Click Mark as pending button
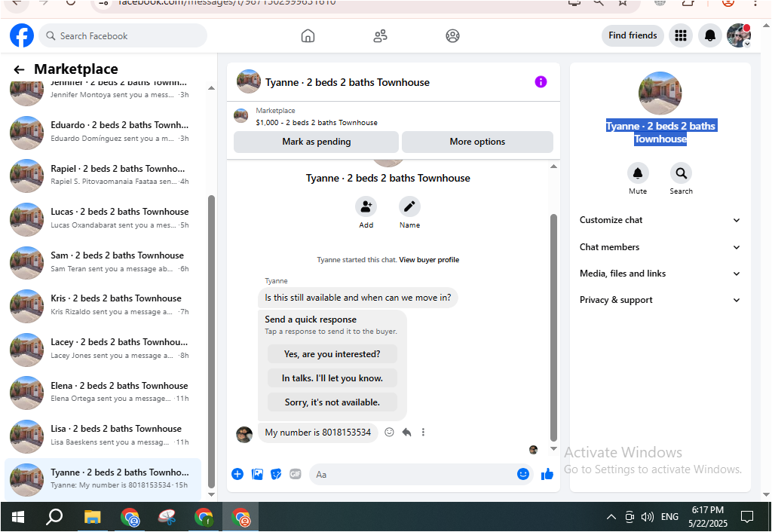The image size is (772, 532). [x=316, y=142]
